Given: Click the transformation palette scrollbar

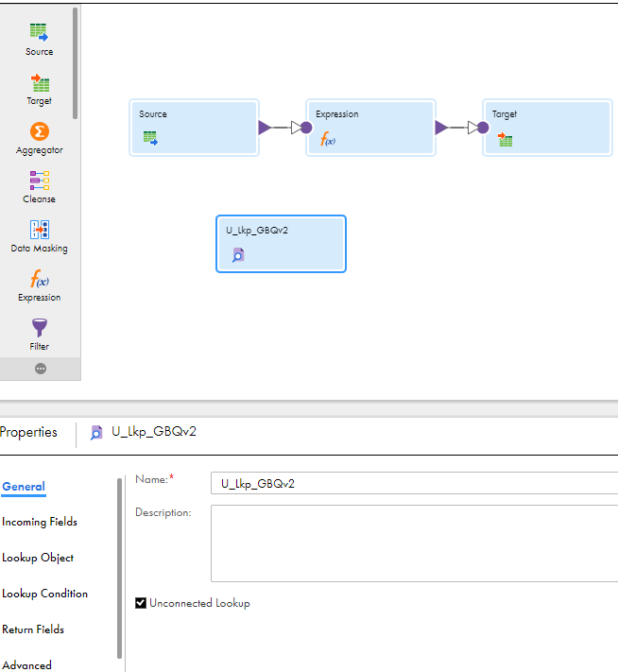Looking at the screenshot, I should (75, 63).
